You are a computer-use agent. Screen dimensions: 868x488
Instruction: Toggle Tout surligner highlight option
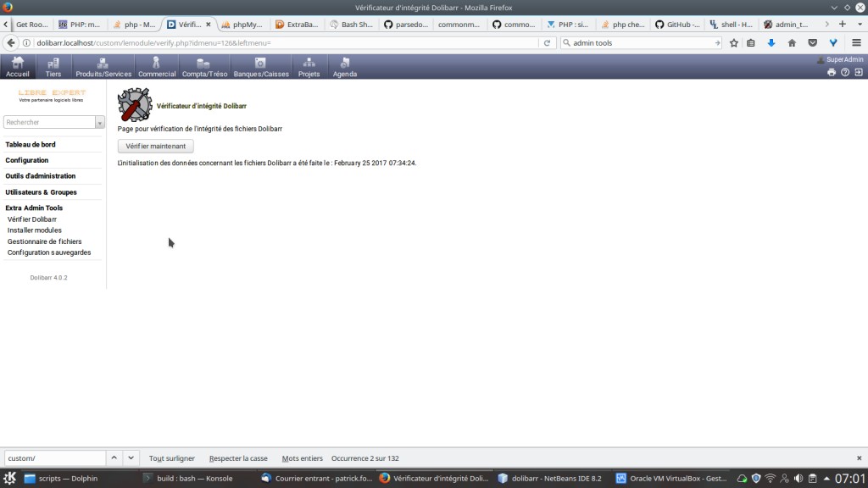171,458
